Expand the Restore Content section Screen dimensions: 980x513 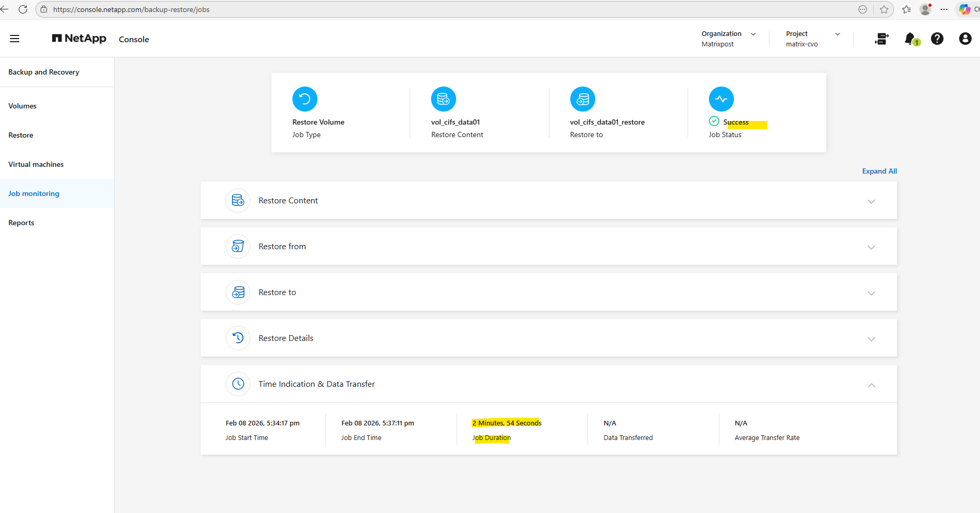click(871, 201)
